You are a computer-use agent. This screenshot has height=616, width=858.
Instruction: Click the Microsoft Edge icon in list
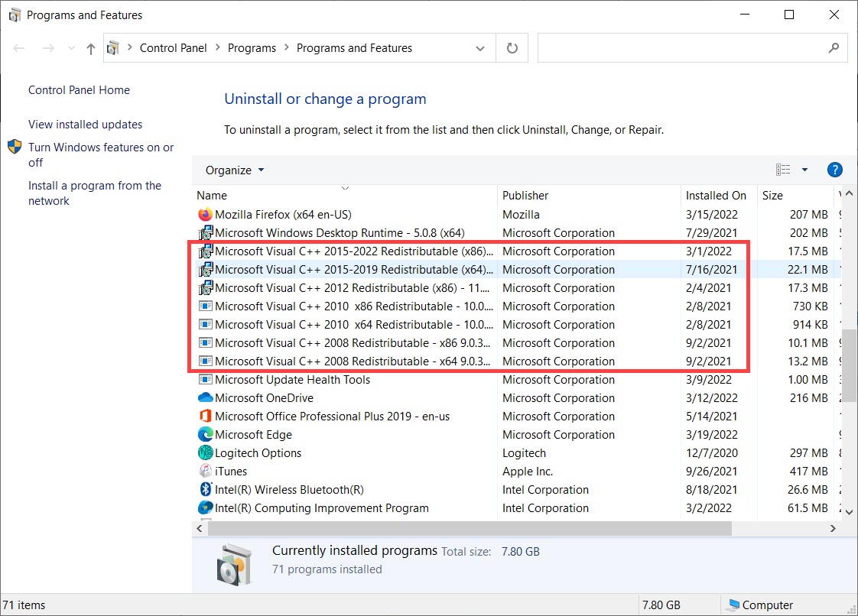[x=206, y=434]
